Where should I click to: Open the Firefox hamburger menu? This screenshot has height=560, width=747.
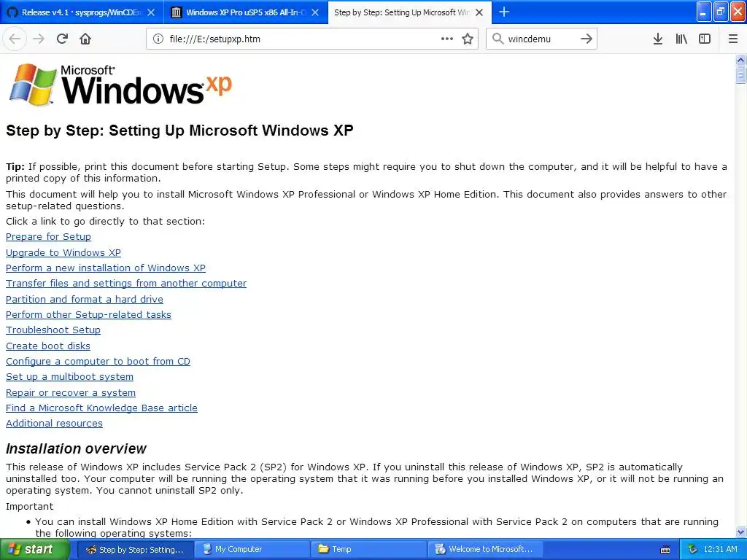coord(733,39)
